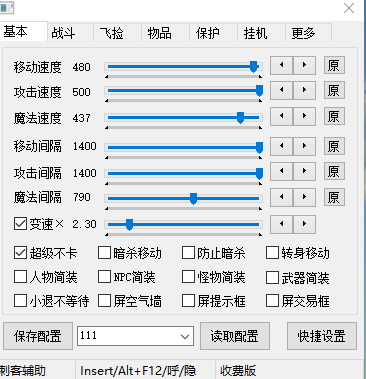Close the window with the X button

[349, 8]
